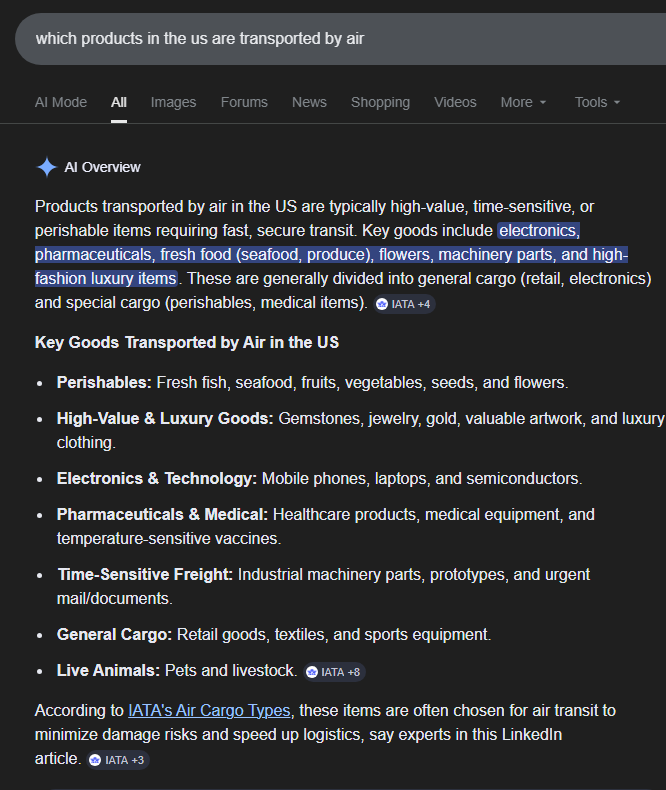
Task: Expand the Tools dropdown
Action: coord(597,102)
